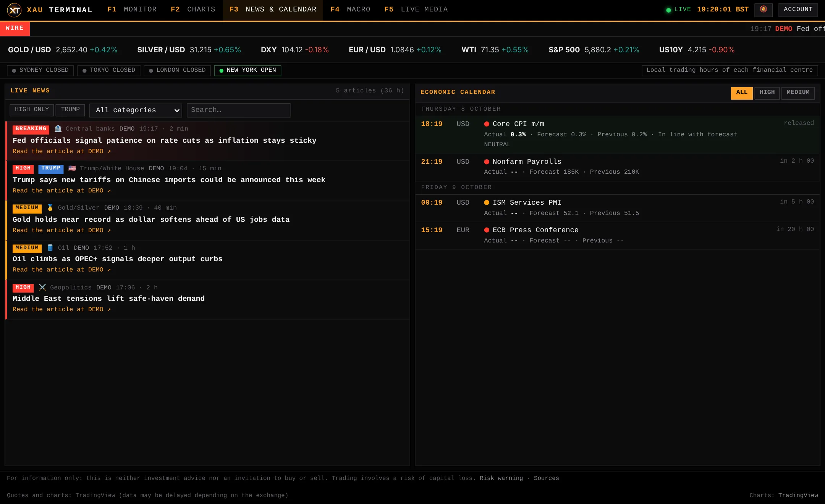Click the LONDON CLOSED session badge
This screenshot has height=504, width=825.
177,71
